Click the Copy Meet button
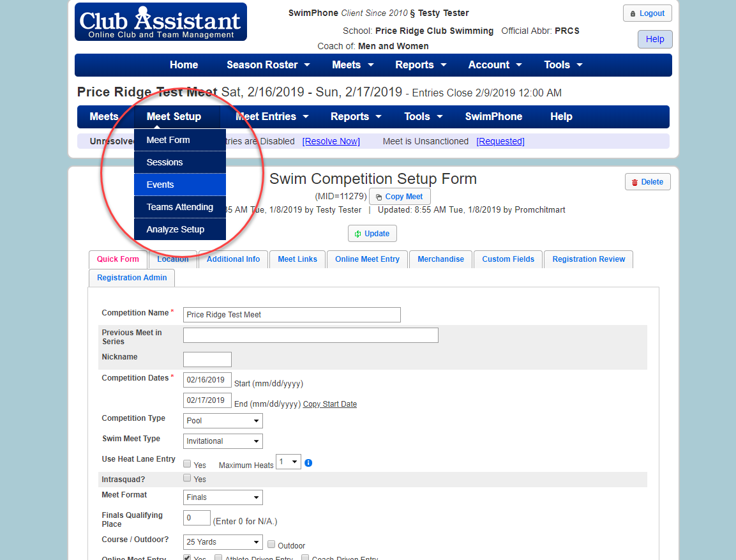The height and width of the screenshot is (560, 736). [400, 196]
